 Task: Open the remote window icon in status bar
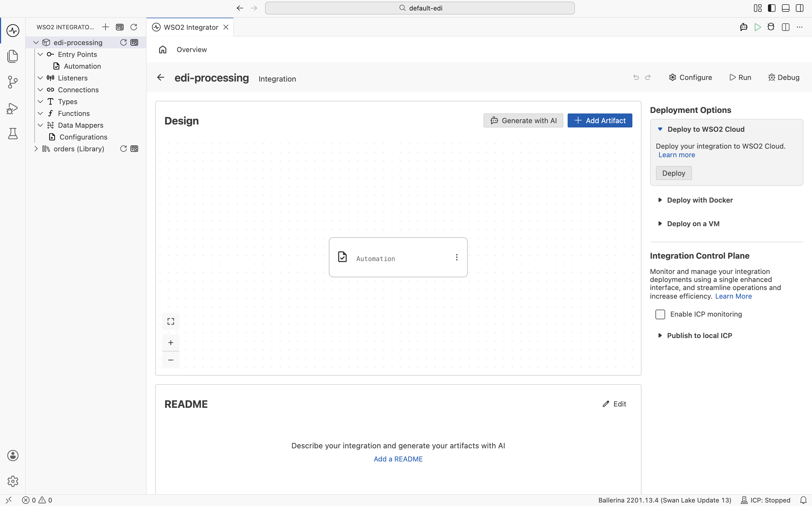click(x=9, y=500)
